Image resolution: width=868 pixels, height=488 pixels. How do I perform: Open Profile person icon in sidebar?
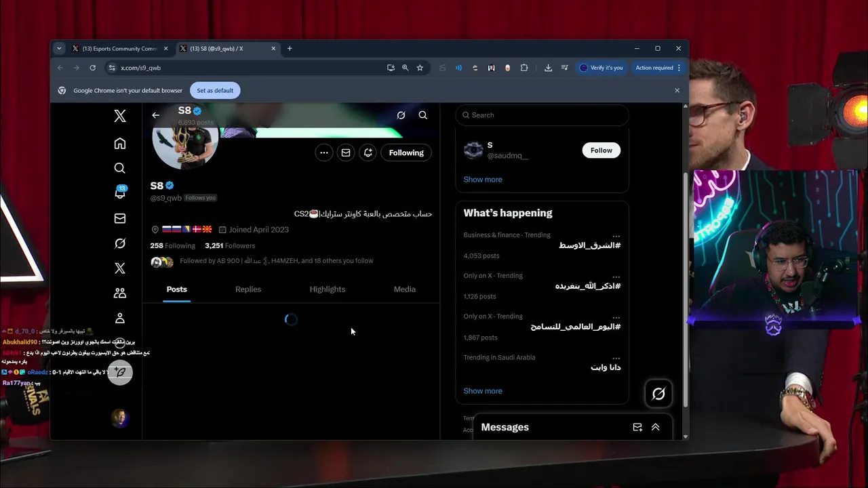(x=120, y=318)
